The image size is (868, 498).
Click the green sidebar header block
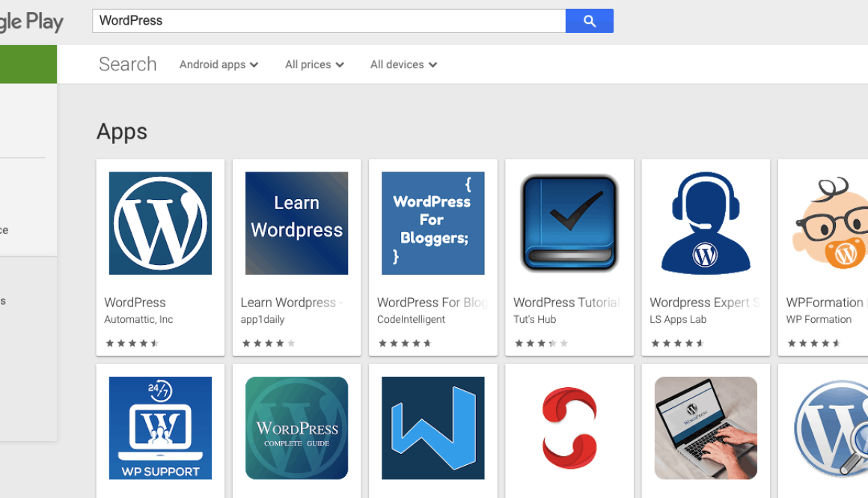(x=28, y=64)
